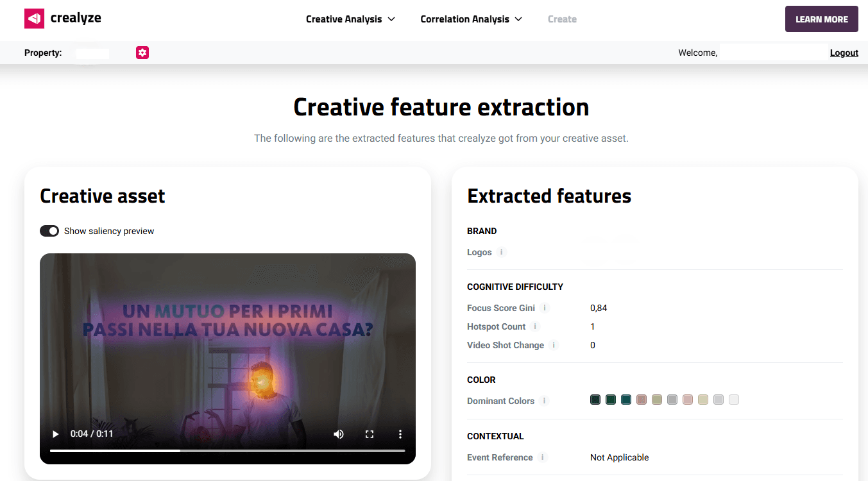The width and height of the screenshot is (868, 481).
Task: Click the LEARN MORE button
Action: tap(821, 19)
